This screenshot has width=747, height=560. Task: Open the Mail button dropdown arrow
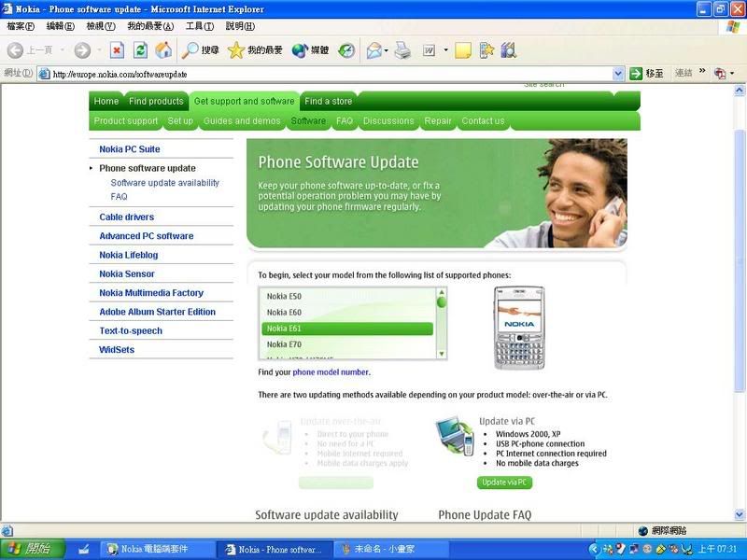tap(387, 50)
